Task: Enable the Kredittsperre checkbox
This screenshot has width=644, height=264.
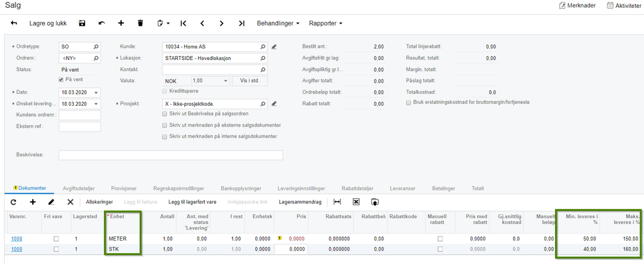Action: coord(164,91)
